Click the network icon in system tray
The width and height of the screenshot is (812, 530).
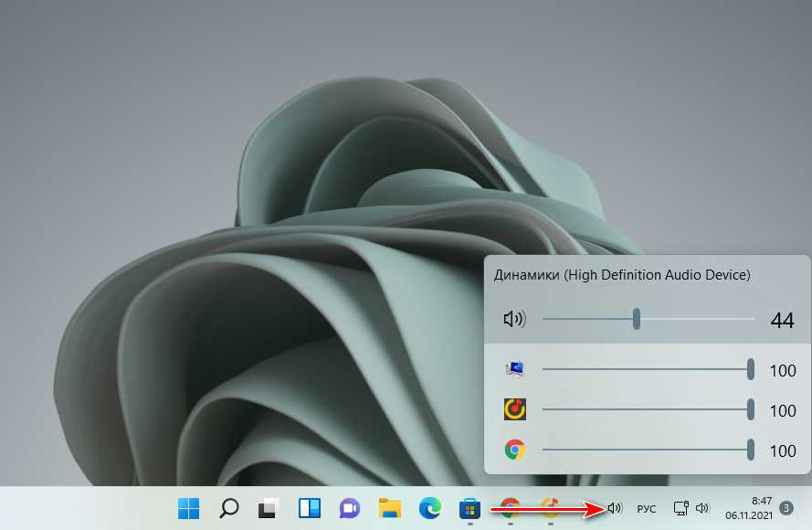click(680, 508)
